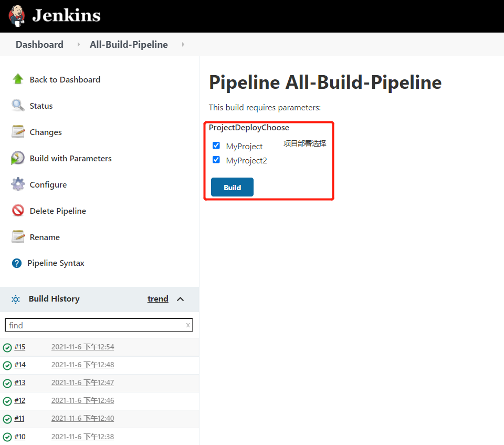Open build #15 from history
This screenshot has width=504, height=445.
tap(20, 347)
